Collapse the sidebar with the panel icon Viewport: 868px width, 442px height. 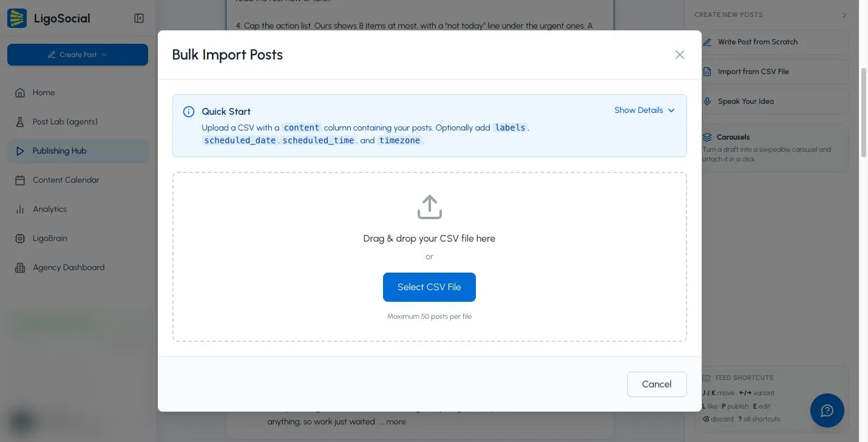click(139, 18)
